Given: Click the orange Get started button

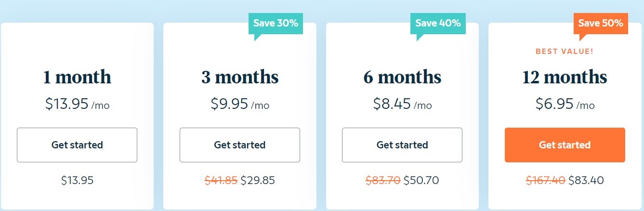Looking at the screenshot, I should [565, 145].
